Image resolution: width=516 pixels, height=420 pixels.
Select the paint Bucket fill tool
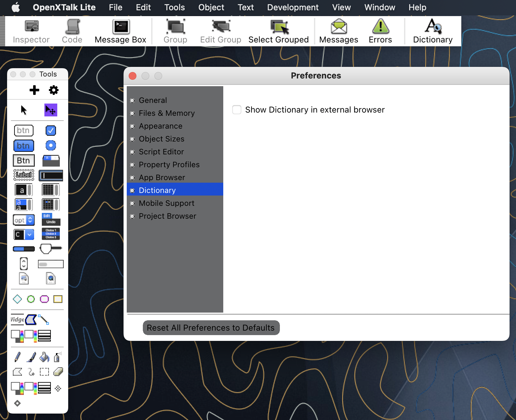click(44, 357)
